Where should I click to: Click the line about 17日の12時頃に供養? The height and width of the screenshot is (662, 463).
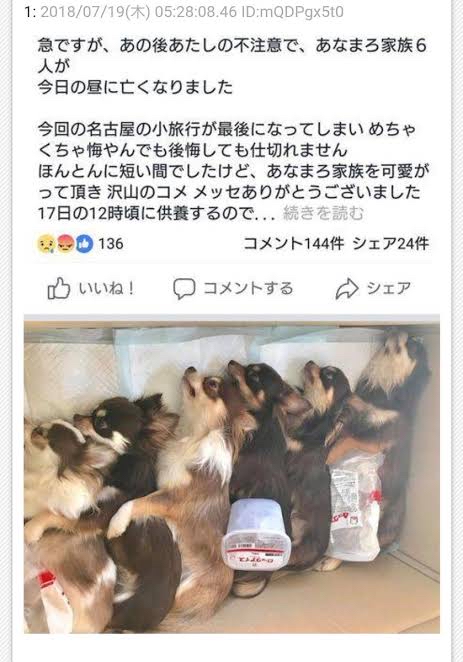(x=157, y=213)
